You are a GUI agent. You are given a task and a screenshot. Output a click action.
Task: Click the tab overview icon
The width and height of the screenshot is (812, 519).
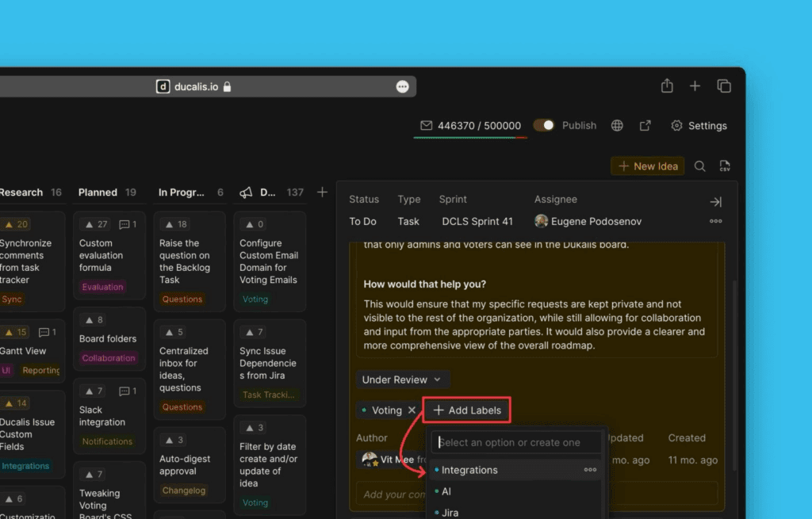(x=723, y=86)
